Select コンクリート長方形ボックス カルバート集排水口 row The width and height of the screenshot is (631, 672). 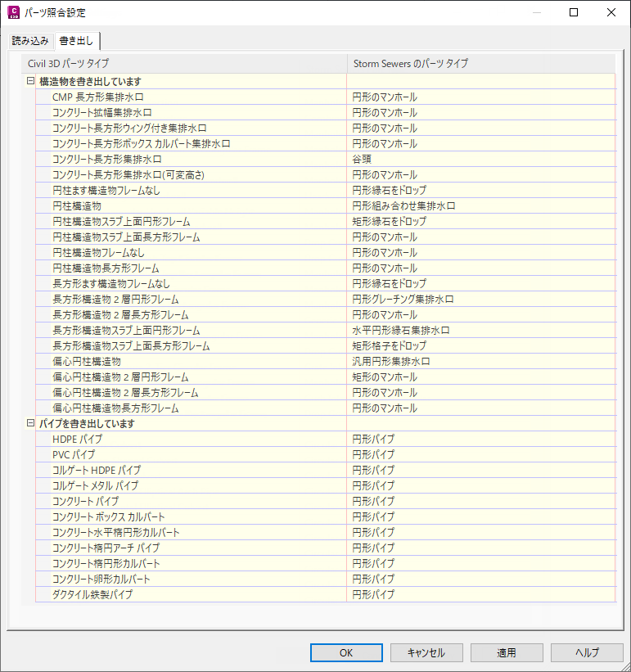pyautogui.click(x=326, y=143)
